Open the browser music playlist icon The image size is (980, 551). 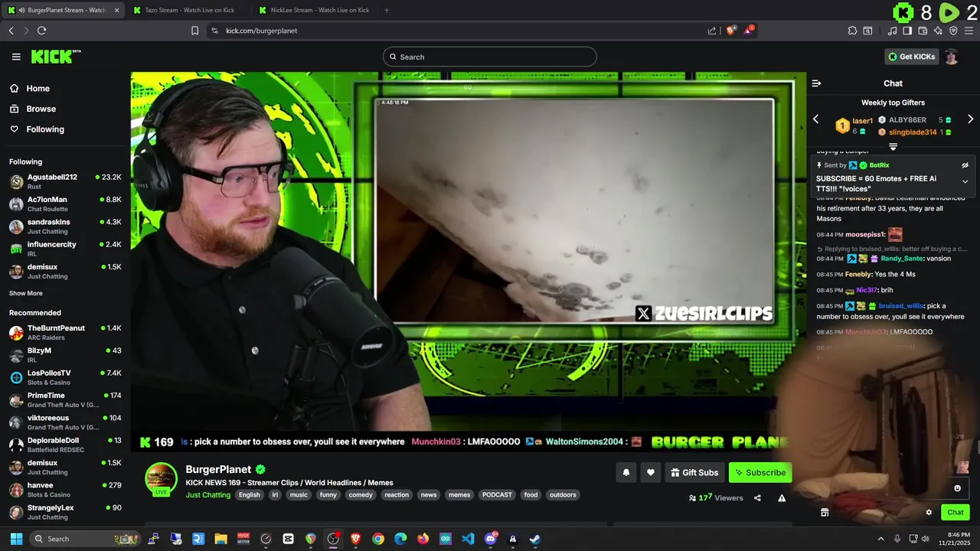coord(892,31)
